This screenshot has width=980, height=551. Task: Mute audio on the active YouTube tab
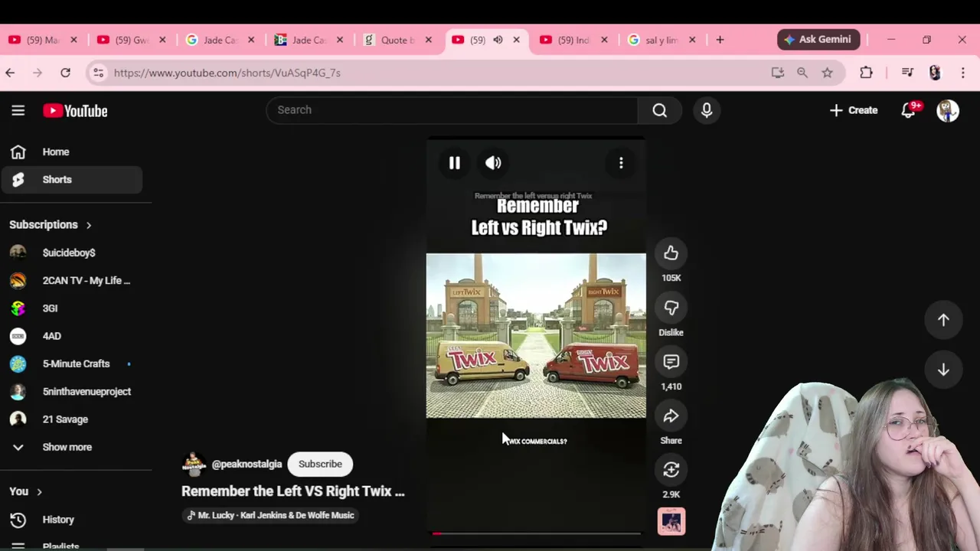(498, 40)
